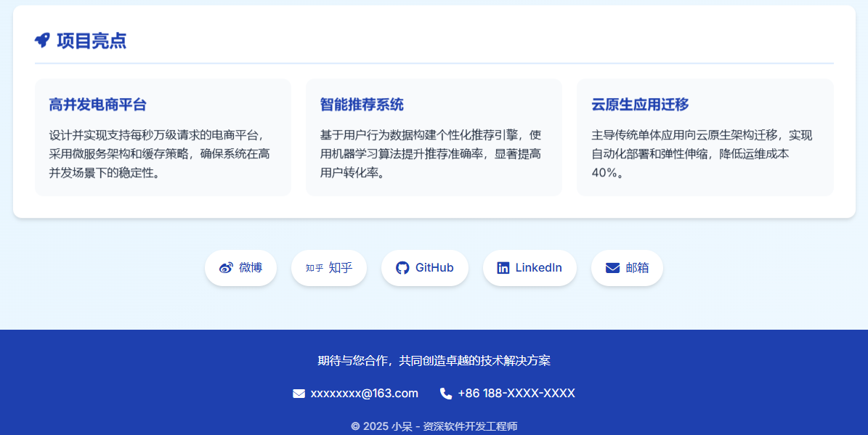Click the +86 188-XXXX-XXXX phone number
The height and width of the screenshot is (435, 868).
pos(516,394)
